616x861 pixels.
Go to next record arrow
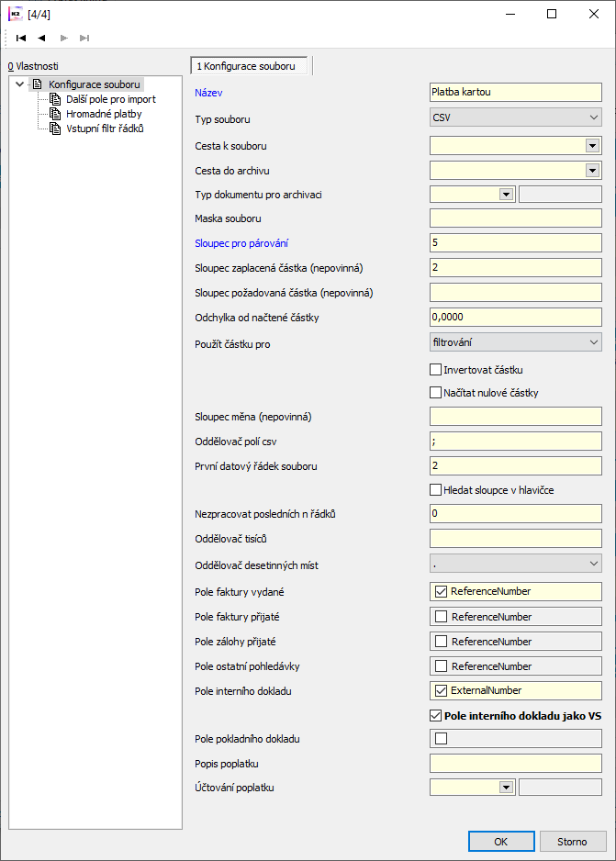(x=63, y=38)
